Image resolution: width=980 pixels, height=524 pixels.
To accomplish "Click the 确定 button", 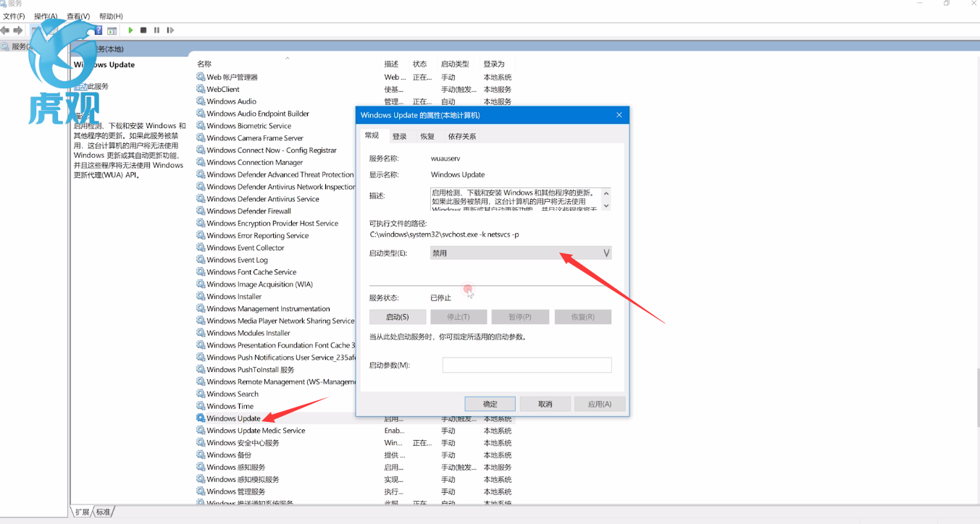I will [490, 404].
